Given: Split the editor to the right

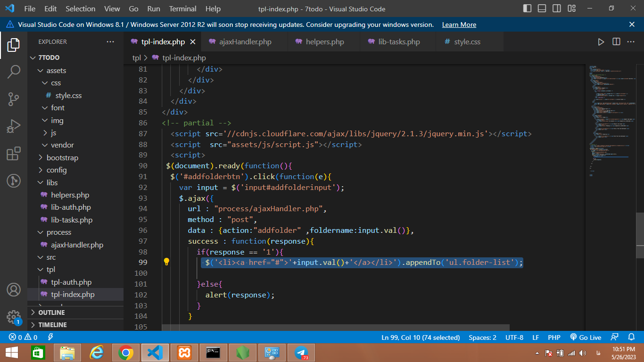Looking at the screenshot, I should (616, 42).
